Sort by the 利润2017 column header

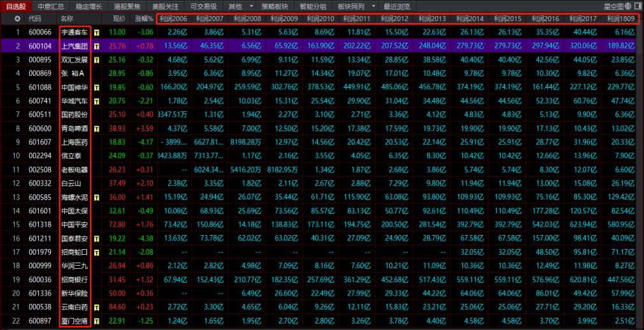583,19
